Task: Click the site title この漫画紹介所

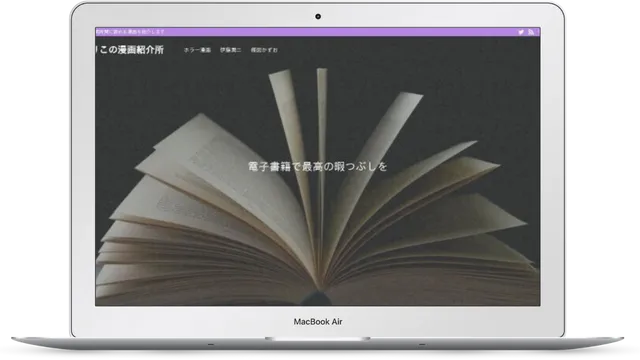Action: [x=131, y=50]
